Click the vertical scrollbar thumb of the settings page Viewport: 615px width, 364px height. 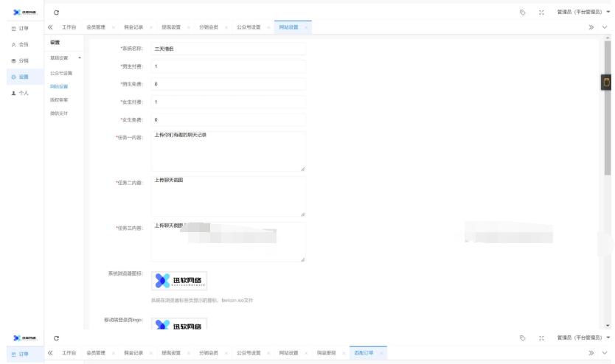[x=608, y=108]
